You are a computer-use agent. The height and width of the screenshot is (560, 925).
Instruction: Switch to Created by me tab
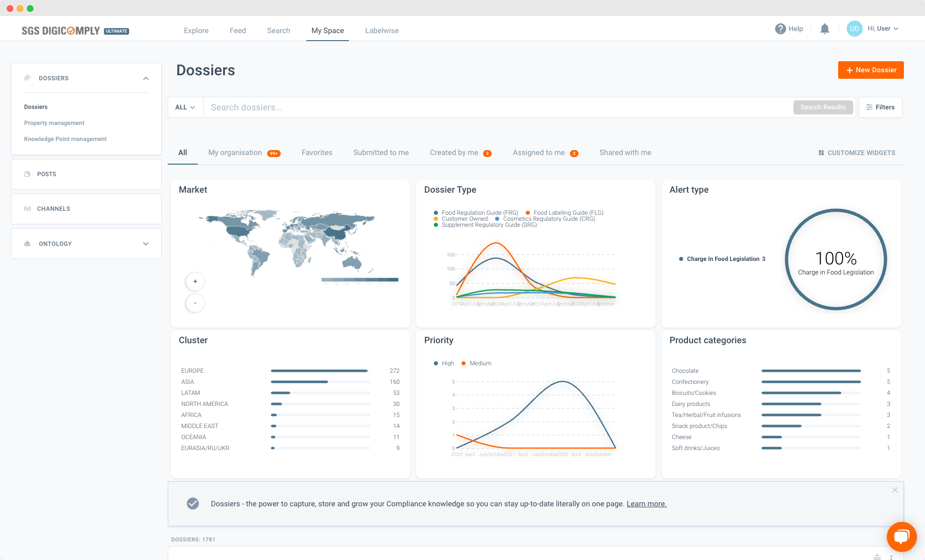pyautogui.click(x=460, y=153)
